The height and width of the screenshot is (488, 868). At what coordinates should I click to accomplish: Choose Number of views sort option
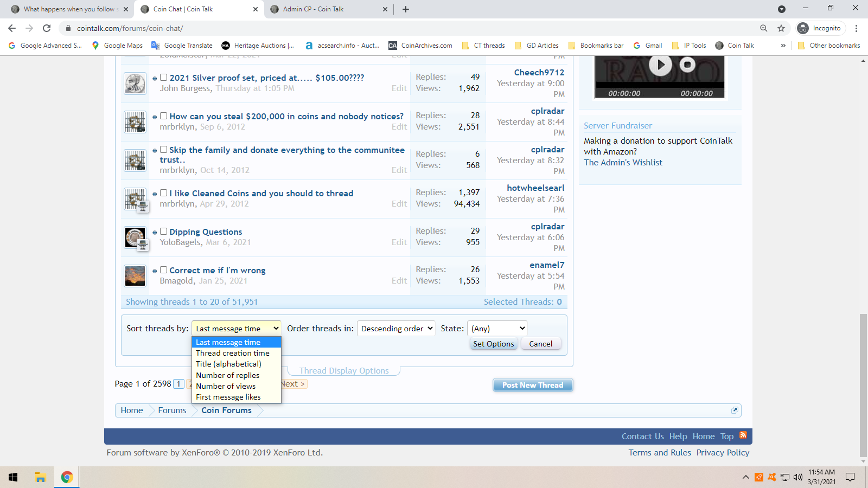coord(237,386)
